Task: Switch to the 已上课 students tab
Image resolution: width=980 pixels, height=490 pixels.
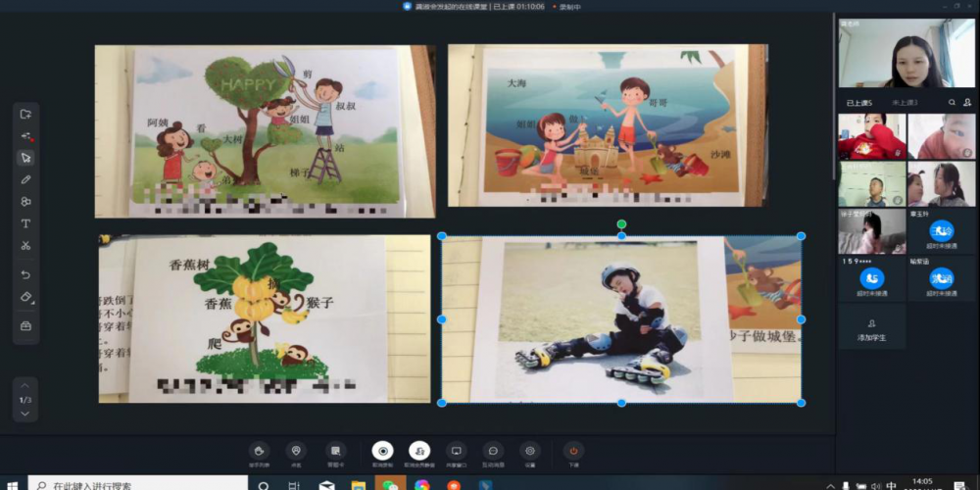Action: pos(858,102)
